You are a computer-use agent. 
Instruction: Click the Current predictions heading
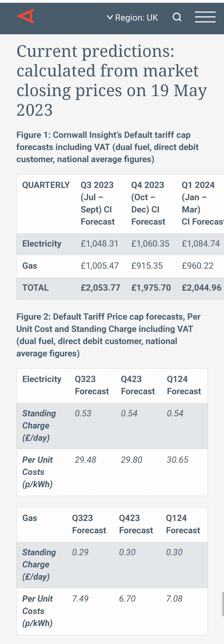pos(112,80)
